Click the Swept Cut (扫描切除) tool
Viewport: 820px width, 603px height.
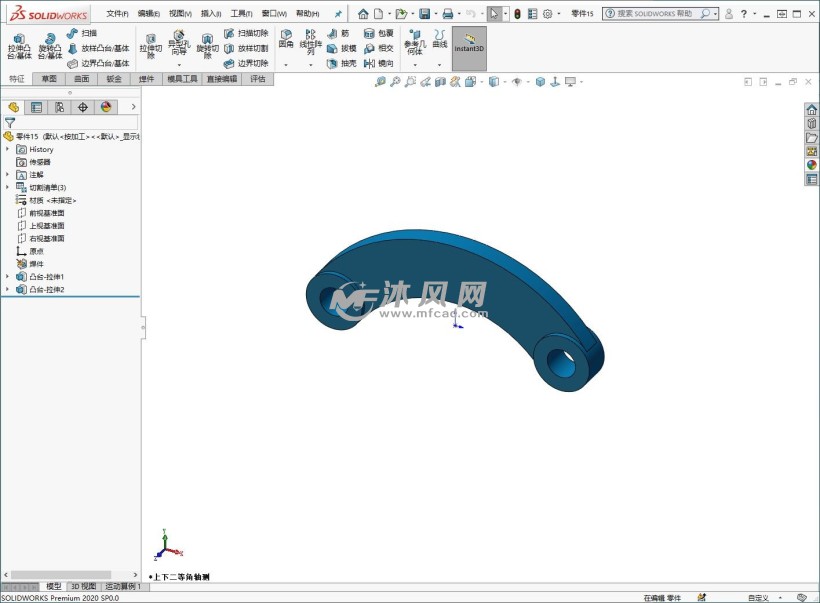coord(246,33)
